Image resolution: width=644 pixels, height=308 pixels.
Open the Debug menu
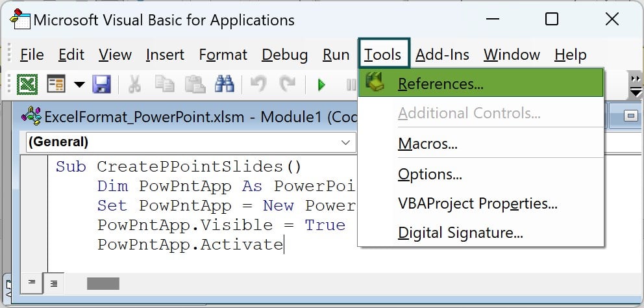click(x=284, y=55)
